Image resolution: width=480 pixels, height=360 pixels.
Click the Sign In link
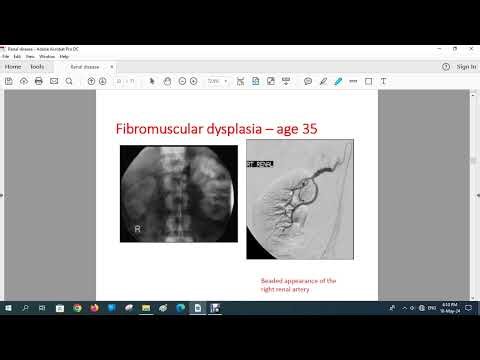click(x=466, y=67)
